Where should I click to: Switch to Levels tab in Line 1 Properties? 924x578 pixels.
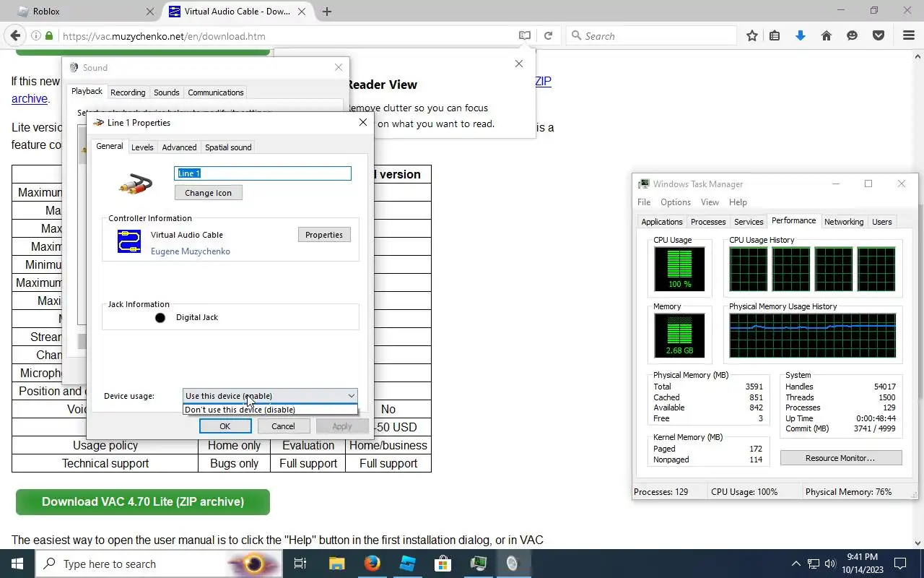[142, 147]
